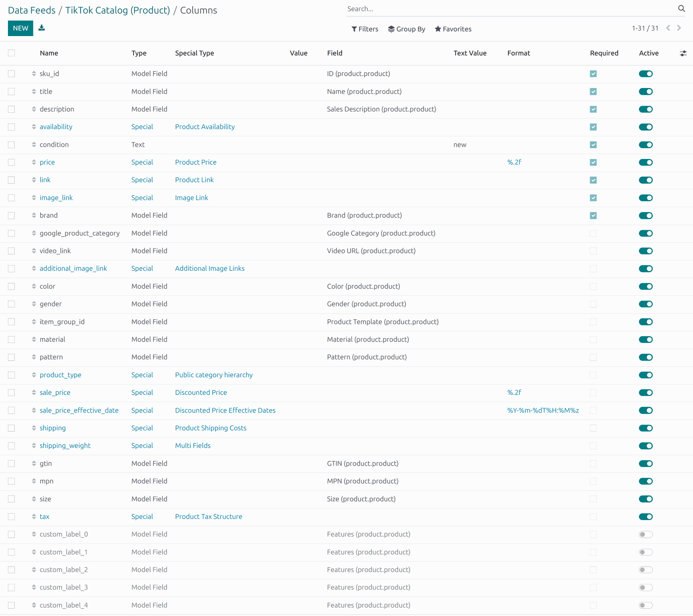This screenshot has height=616, width=693.
Task: Disable the Active toggle for price
Action: pyautogui.click(x=646, y=162)
